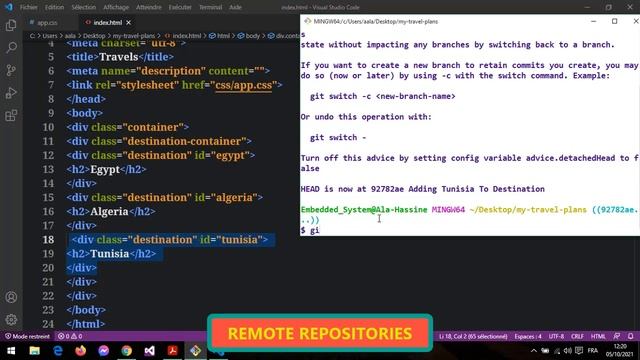Screen dimensions: 640x360
Task: Click the cursor position status entry
Action: pyautogui.click(x=473, y=336)
